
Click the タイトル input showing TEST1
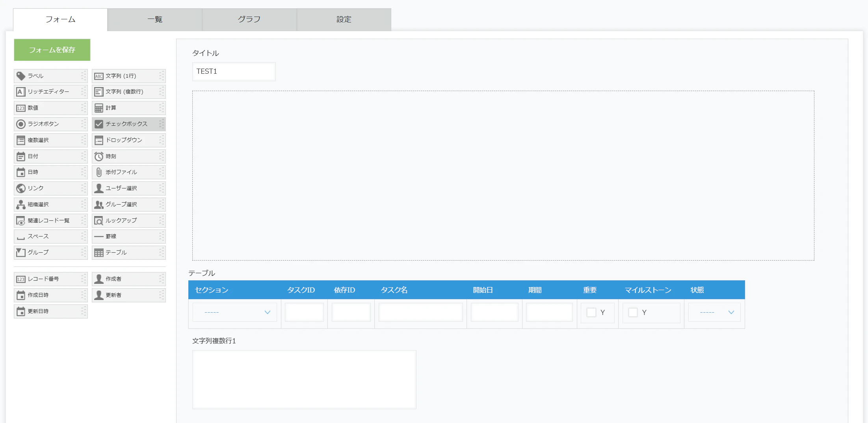[x=234, y=72]
